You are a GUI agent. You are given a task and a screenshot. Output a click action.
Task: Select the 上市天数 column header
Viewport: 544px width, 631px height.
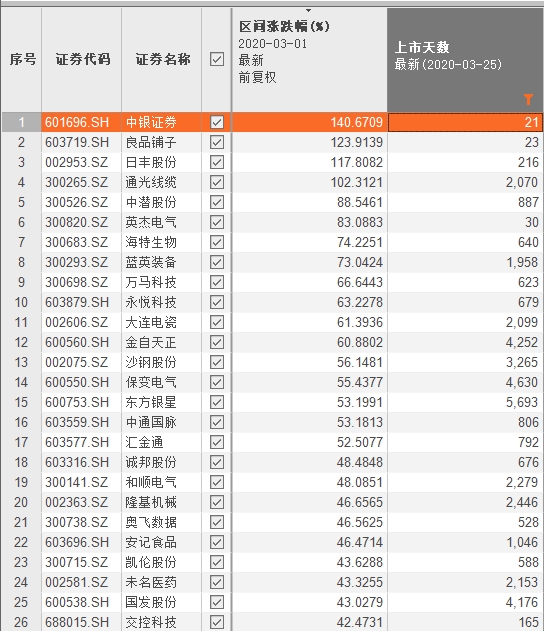click(465, 60)
